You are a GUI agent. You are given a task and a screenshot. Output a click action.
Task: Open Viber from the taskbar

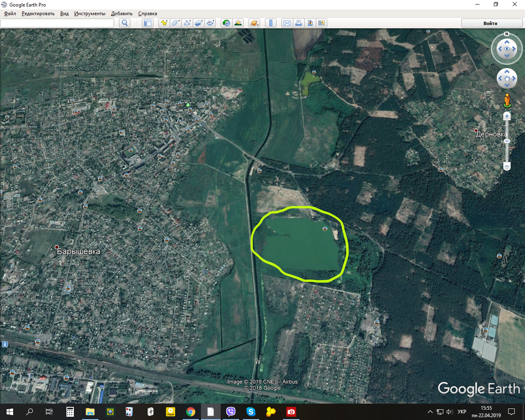231,412
